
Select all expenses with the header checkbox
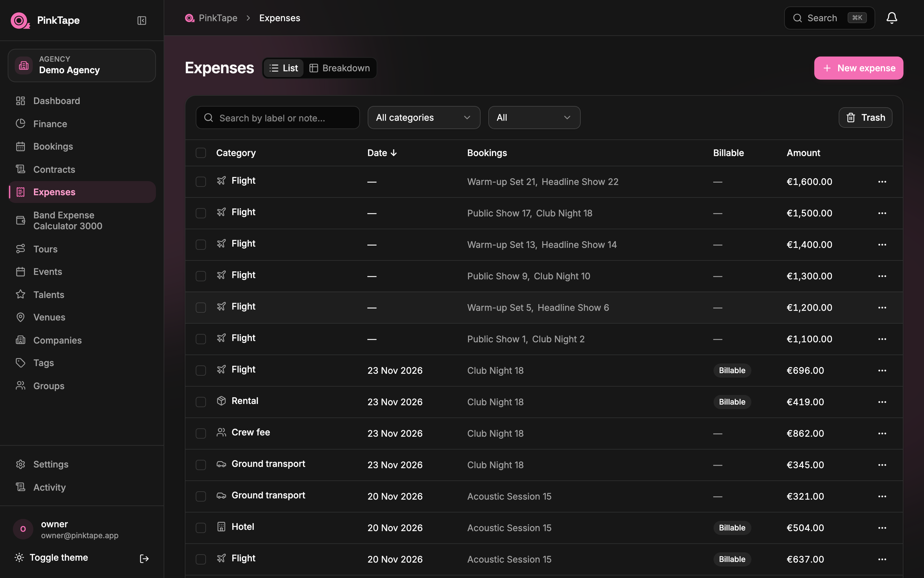click(x=201, y=153)
